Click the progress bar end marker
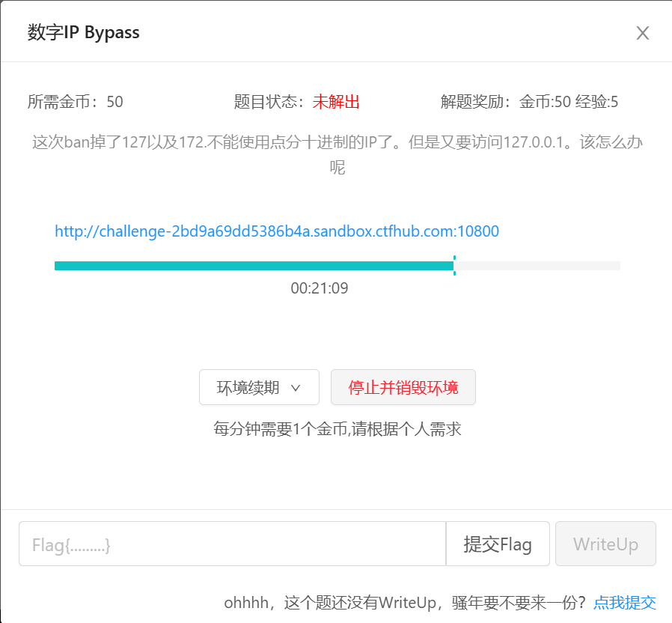This screenshot has height=623, width=672. [454, 266]
